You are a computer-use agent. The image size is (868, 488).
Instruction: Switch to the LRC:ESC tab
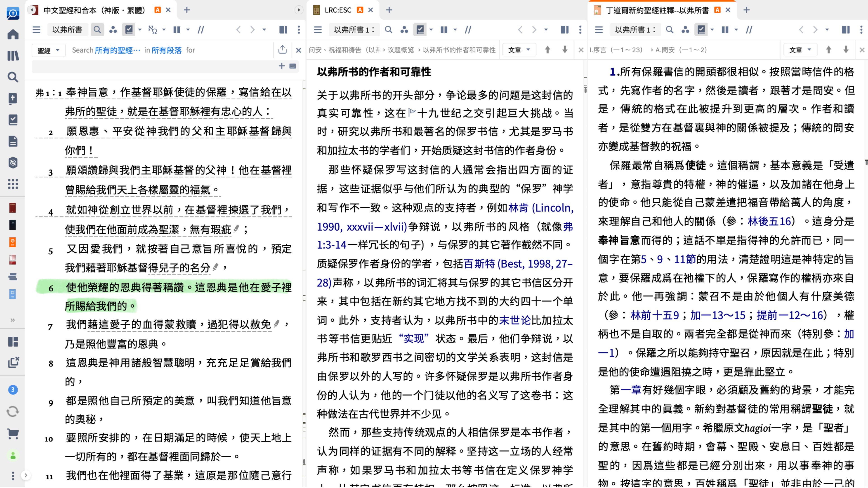pos(338,10)
